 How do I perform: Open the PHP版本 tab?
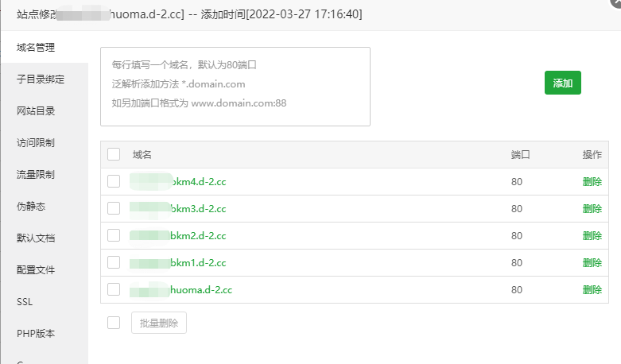click(x=36, y=334)
